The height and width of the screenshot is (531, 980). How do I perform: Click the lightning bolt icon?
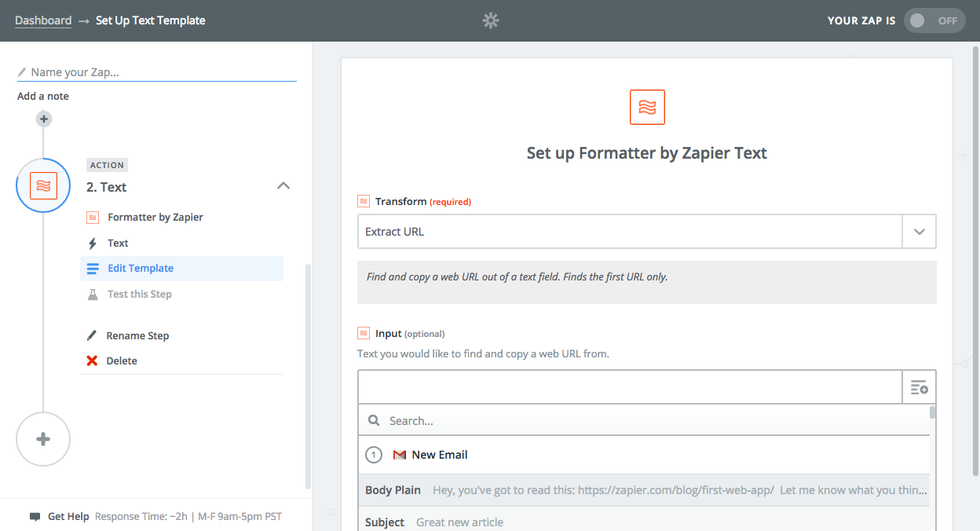93,244
